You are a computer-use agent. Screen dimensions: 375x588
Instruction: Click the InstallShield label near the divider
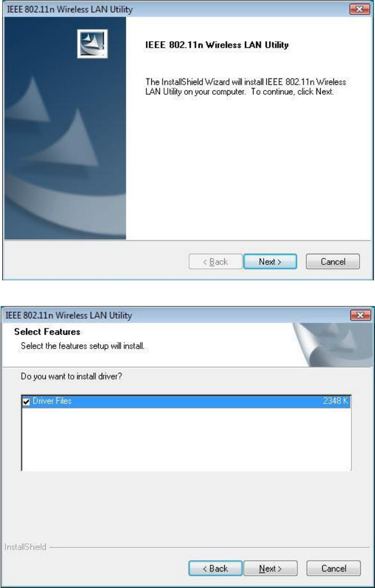pos(26,547)
